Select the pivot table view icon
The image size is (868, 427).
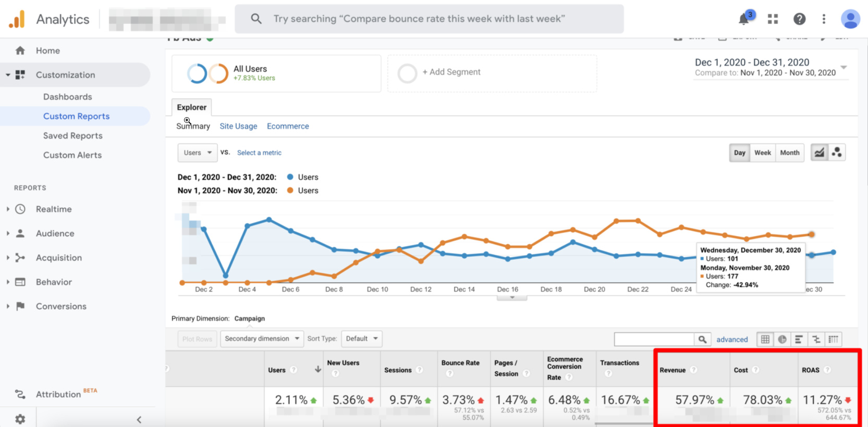point(833,340)
